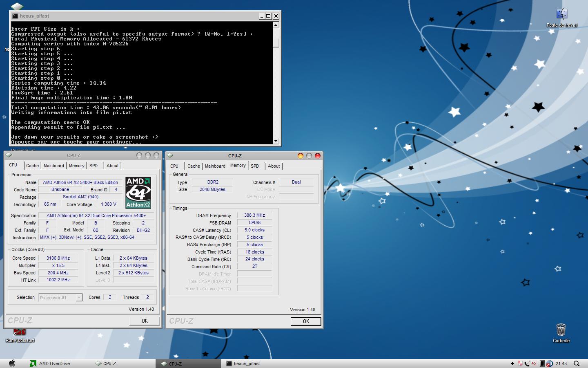Maximize the hexus_pifast console window
The height and width of the screenshot is (368, 588).
268,16
